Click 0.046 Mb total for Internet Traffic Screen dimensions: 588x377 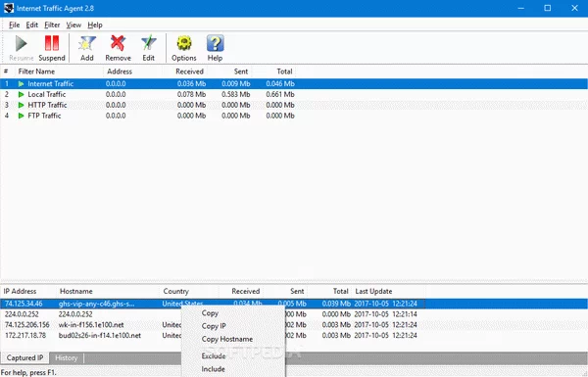[x=280, y=84]
